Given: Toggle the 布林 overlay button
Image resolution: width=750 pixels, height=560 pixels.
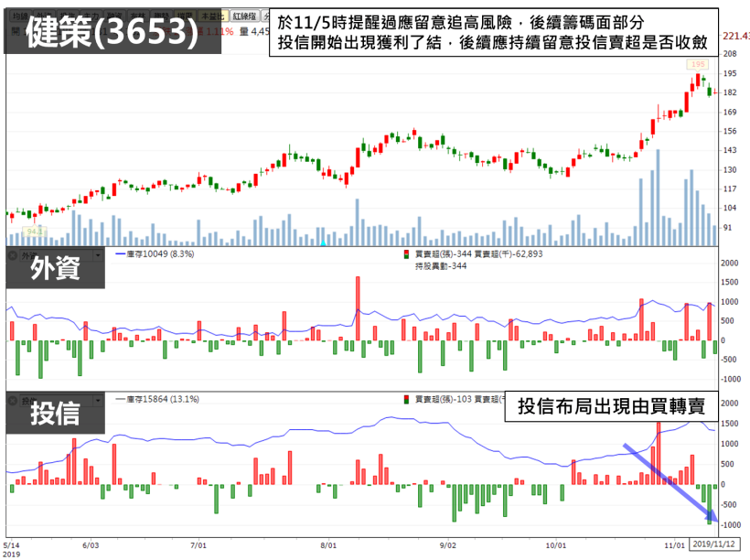Looking at the screenshot, I should (x=139, y=16).
